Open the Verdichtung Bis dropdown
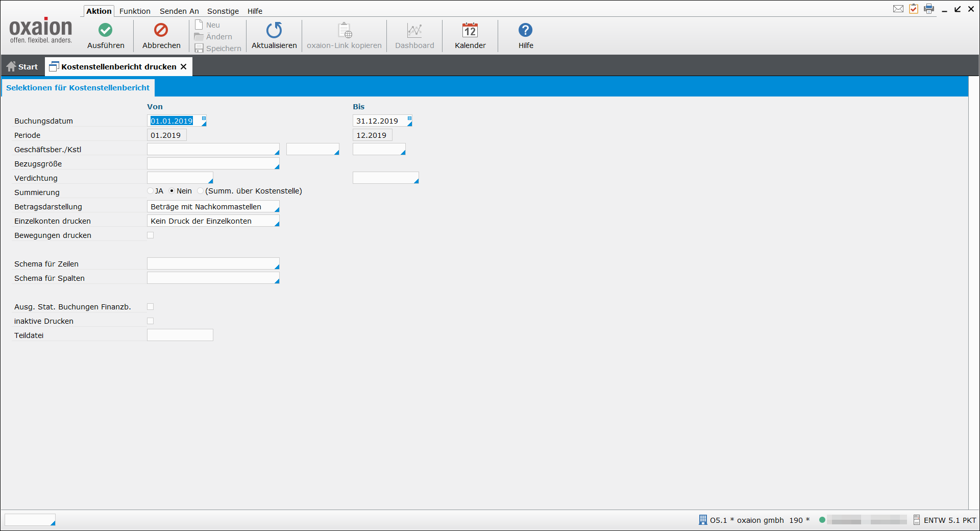 (x=416, y=181)
